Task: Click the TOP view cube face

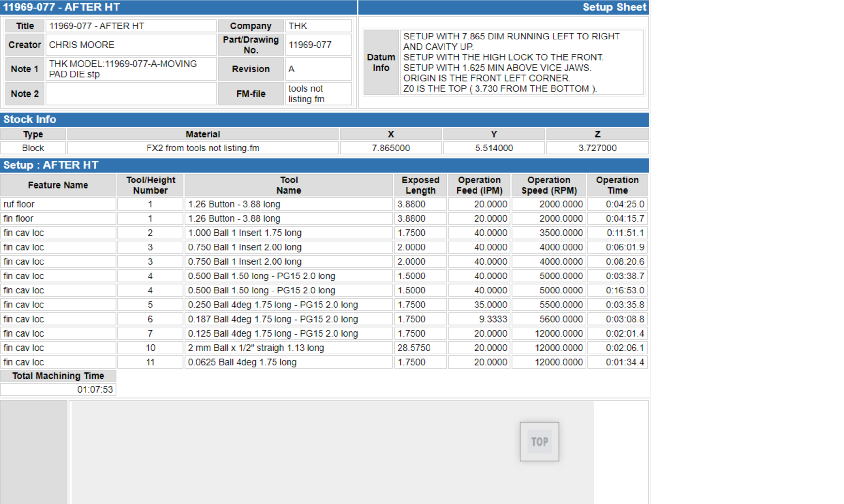Action: 539,442
